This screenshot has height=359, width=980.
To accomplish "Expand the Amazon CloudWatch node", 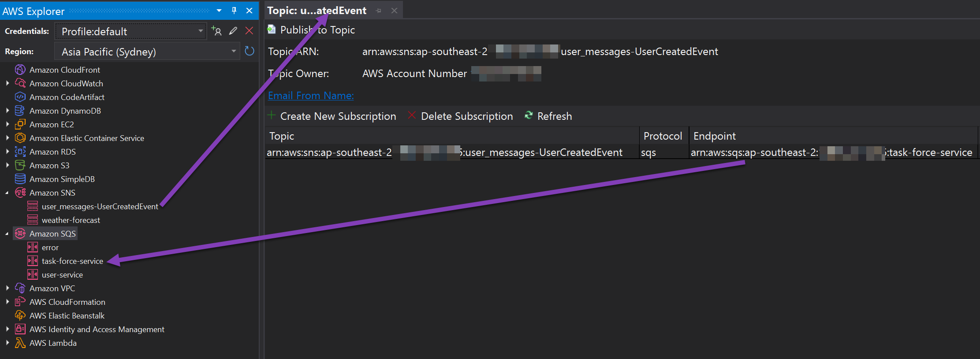I will (x=7, y=83).
